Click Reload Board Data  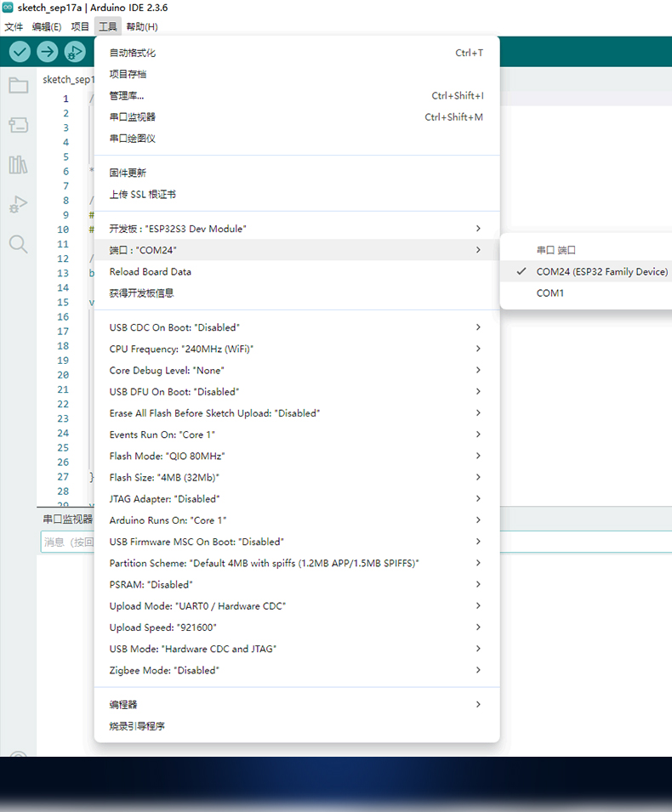151,272
